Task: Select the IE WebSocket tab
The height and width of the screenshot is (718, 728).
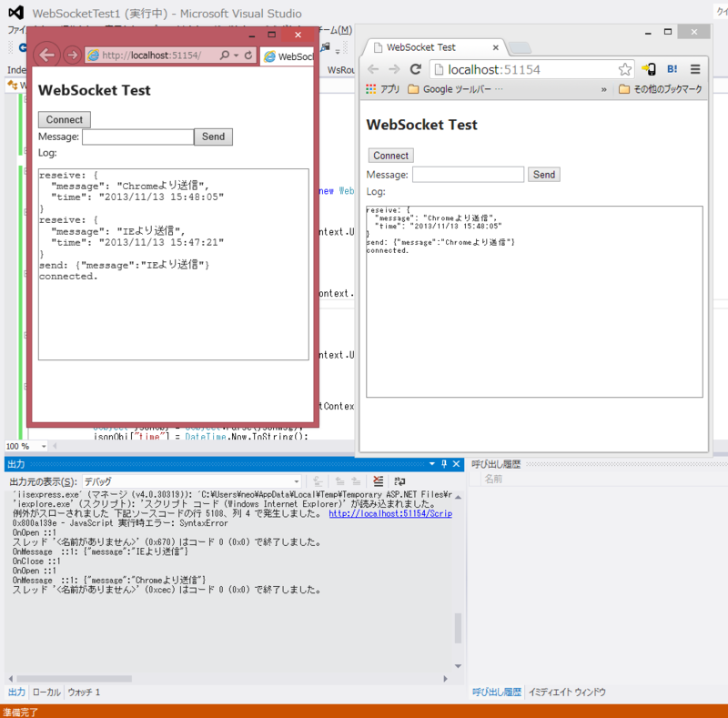Action: (x=287, y=56)
